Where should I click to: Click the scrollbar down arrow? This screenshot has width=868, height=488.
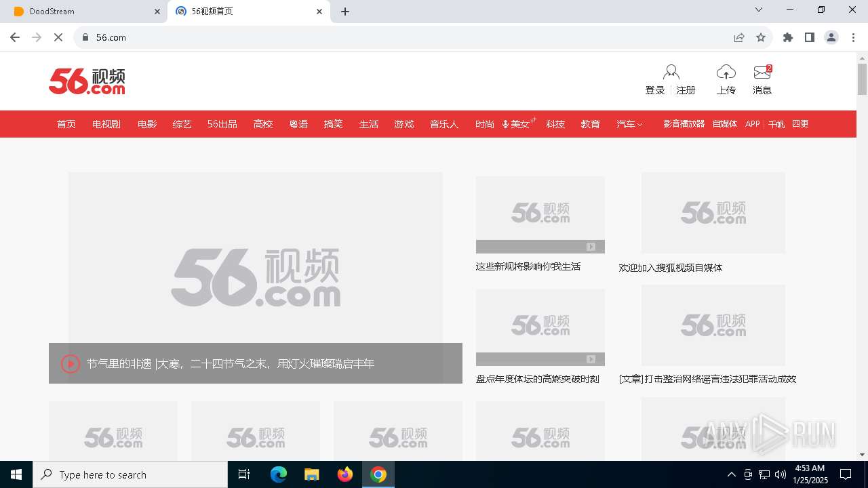click(862, 455)
